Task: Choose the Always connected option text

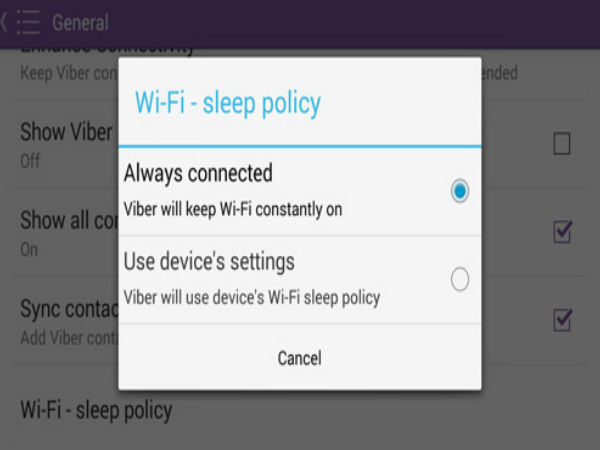Action: [x=198, y=173]
